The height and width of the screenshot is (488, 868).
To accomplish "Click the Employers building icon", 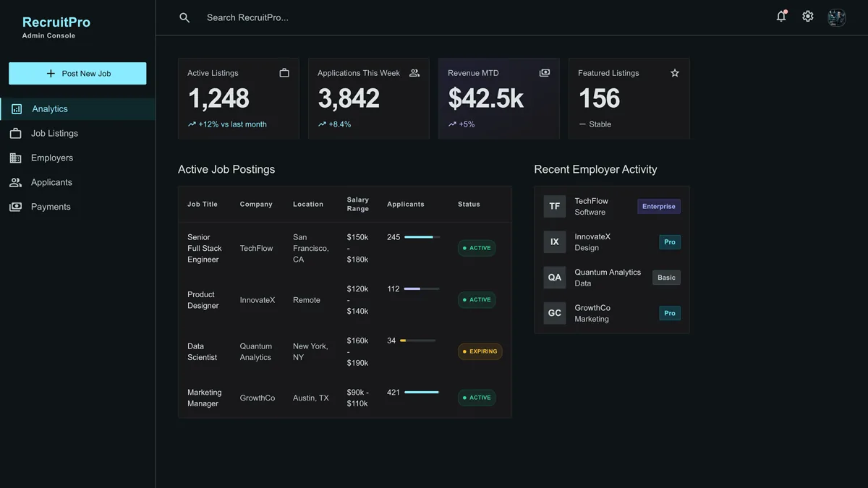I will [15, 158].
